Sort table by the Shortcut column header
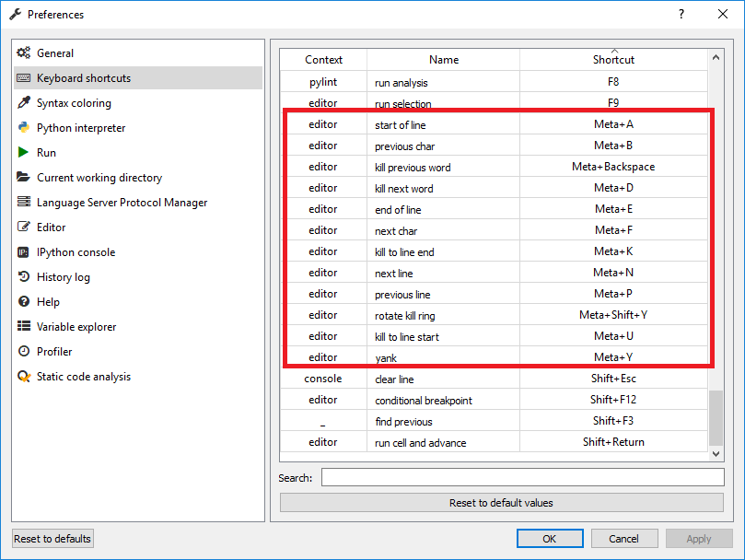The image size is (745, 560). tap(613, 60)
